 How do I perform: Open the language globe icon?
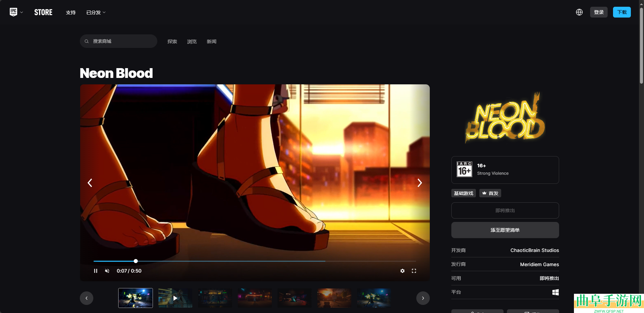pyautogui.click(x=579, y=12)
